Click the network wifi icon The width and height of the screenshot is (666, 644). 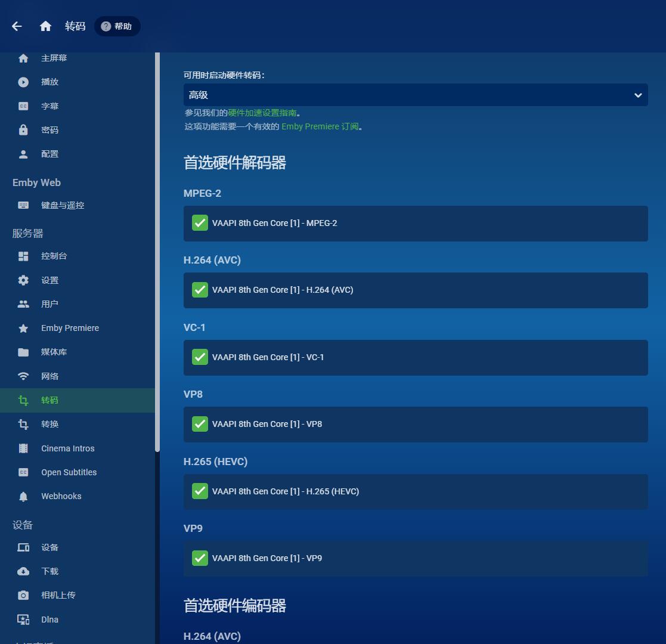[23, 376]
